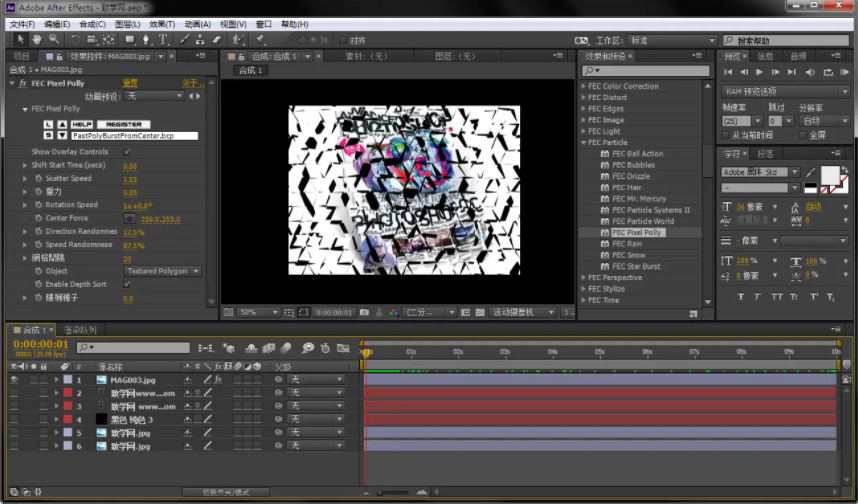The width and height of the screenshot is (858, 504).
Task: Play the RAM preview
Action: 845,72
